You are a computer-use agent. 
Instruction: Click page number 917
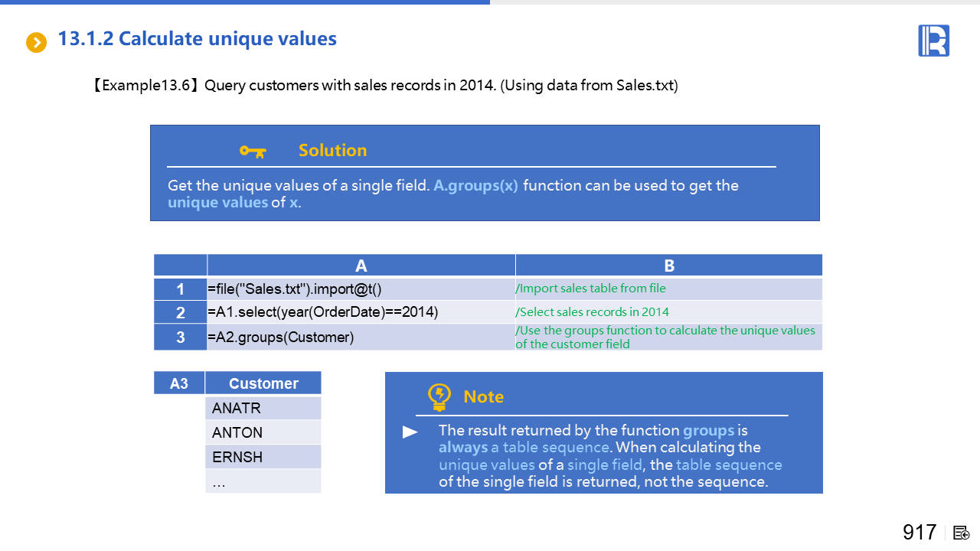coord(919,533)
